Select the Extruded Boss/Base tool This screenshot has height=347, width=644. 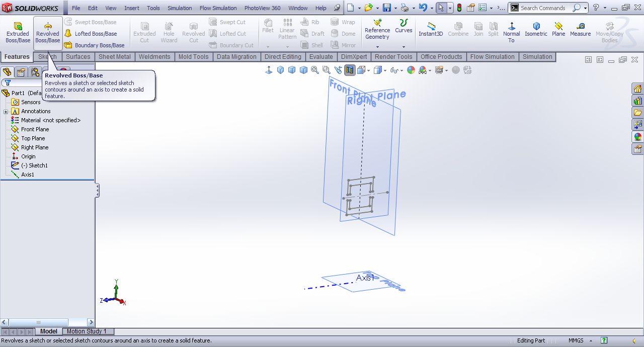click(18, 33)
